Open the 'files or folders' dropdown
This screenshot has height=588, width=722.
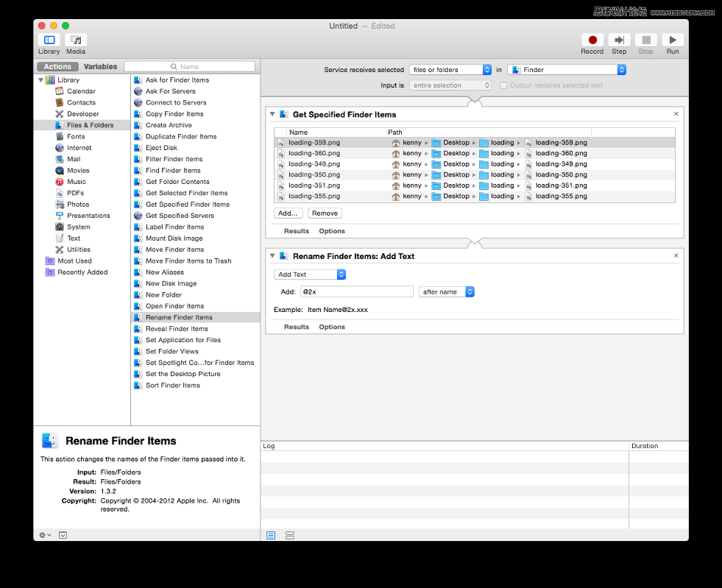[450, 69]
